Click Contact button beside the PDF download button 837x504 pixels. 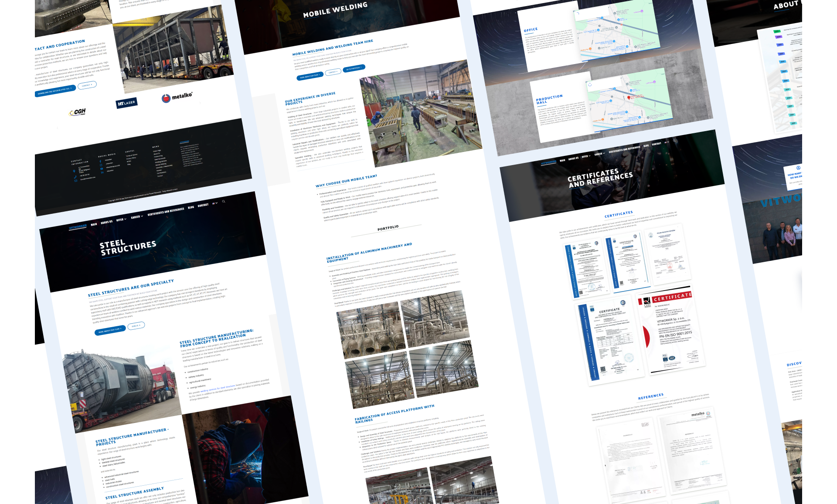tap(87, 85)
